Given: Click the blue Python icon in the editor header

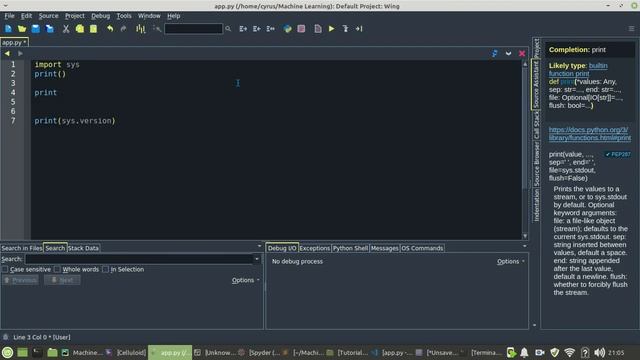Looking at the screenshot, I should pos(495,53).
